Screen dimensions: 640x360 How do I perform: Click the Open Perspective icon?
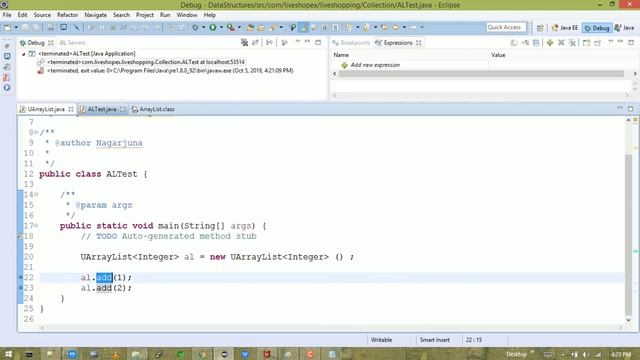point(540,28)
